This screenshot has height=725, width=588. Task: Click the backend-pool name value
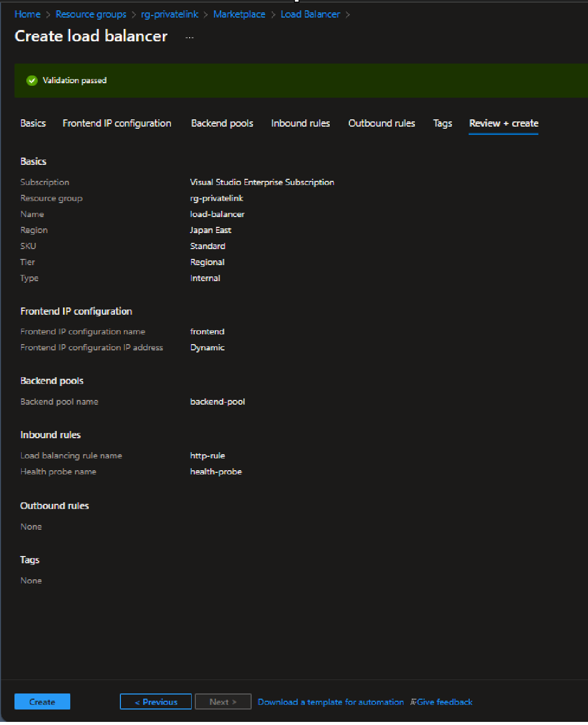pos(218,402)
